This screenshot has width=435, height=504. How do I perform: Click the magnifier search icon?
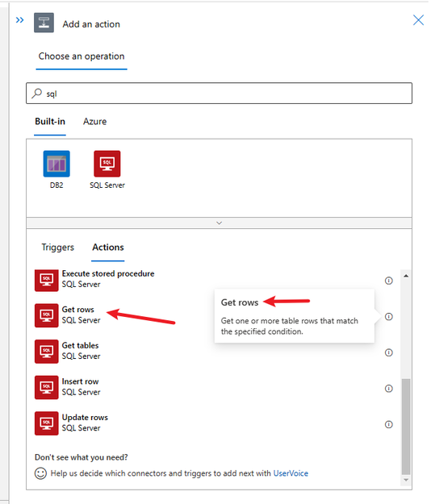pos(36,94)
